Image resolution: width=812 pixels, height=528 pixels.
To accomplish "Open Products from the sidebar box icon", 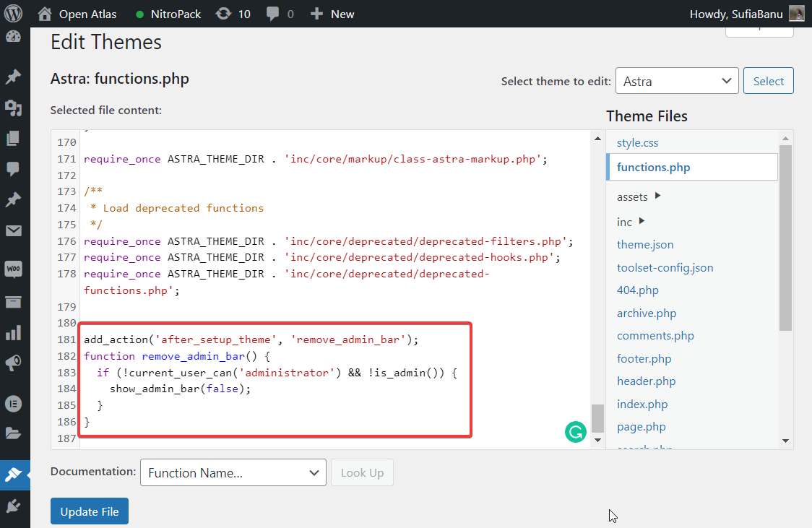I will [14, 303].
